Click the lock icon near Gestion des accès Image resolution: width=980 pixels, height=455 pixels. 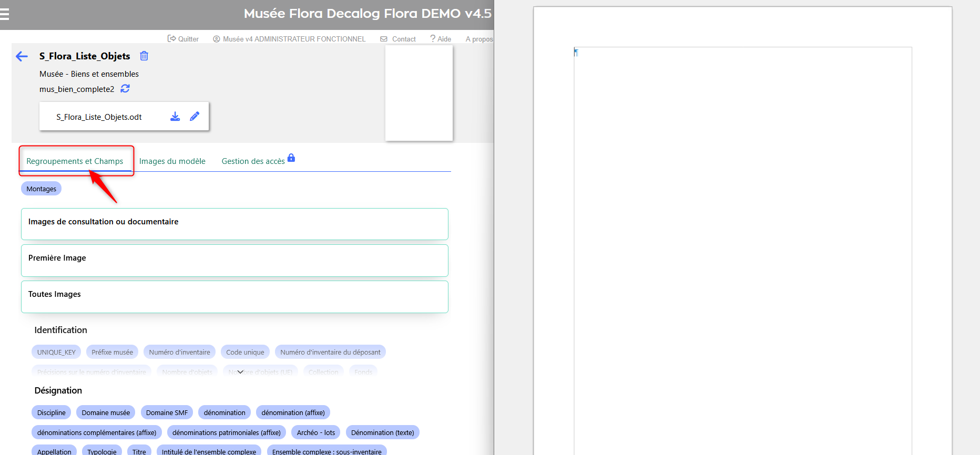(291, 158)
